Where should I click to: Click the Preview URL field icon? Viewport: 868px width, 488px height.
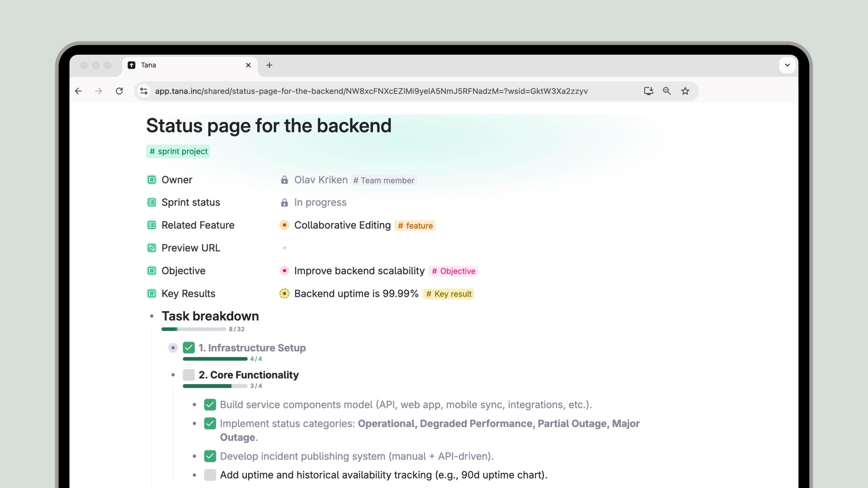152,248
